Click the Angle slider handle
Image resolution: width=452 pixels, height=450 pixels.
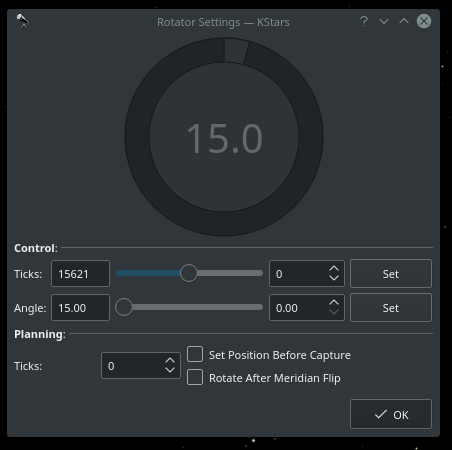[x=124, y=307]
